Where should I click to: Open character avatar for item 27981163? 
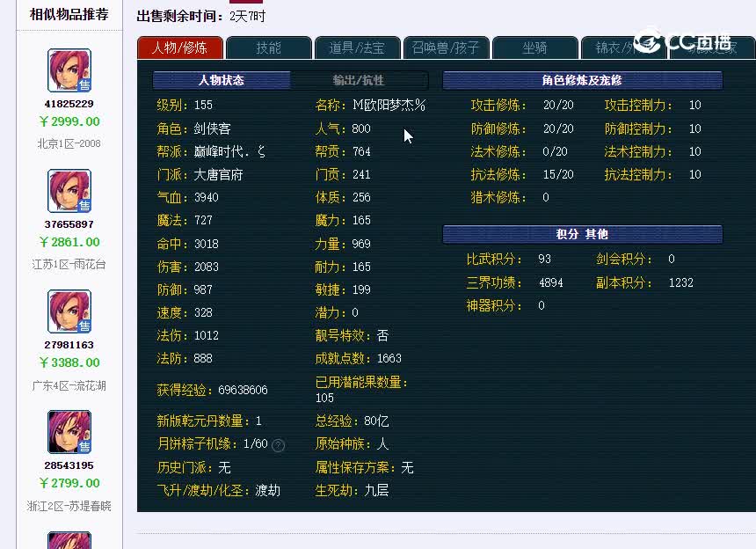point(69,311)
